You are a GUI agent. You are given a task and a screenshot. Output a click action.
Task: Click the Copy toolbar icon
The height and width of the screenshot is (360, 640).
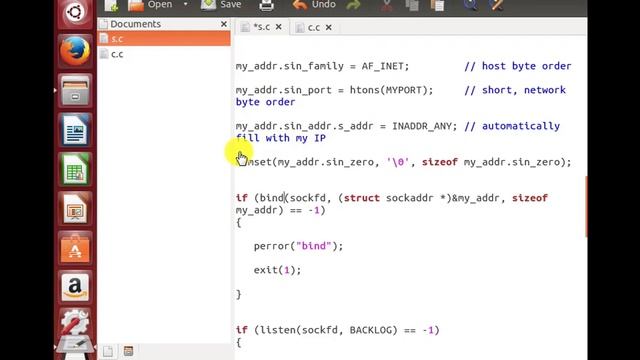(x=412, y=5)
